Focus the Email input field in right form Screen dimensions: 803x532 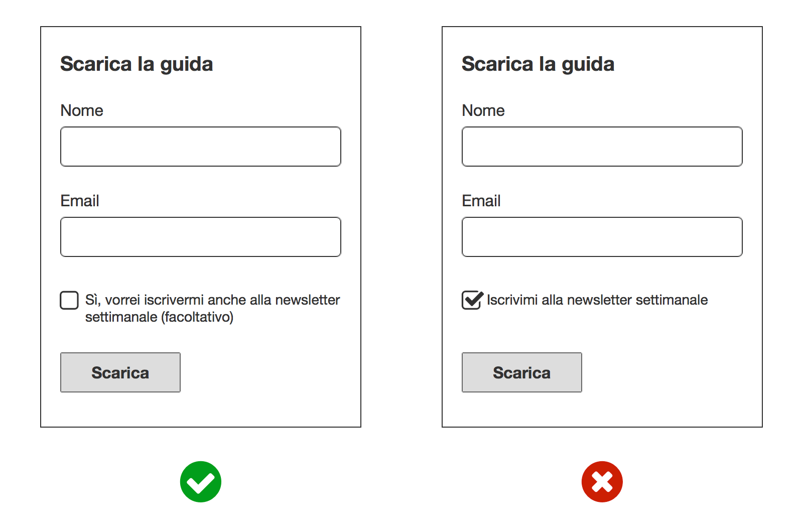[602, 237]
